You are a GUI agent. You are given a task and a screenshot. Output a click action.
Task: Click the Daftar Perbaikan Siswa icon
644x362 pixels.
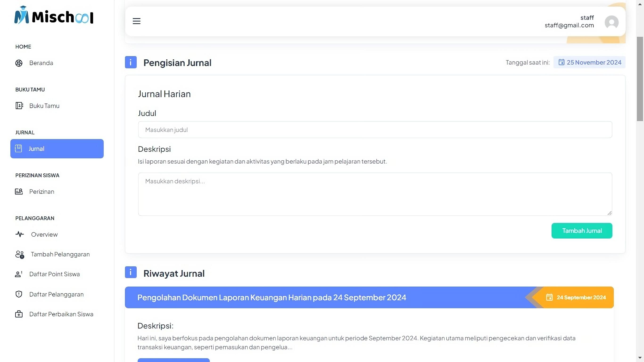point(19,314)
